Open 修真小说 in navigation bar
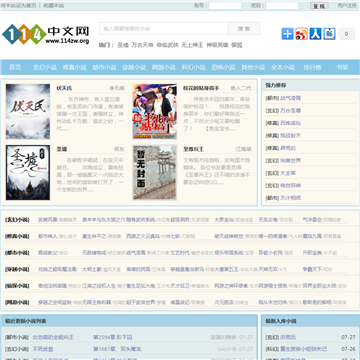Viewport: 360px width, 360px height. [75, 67]
